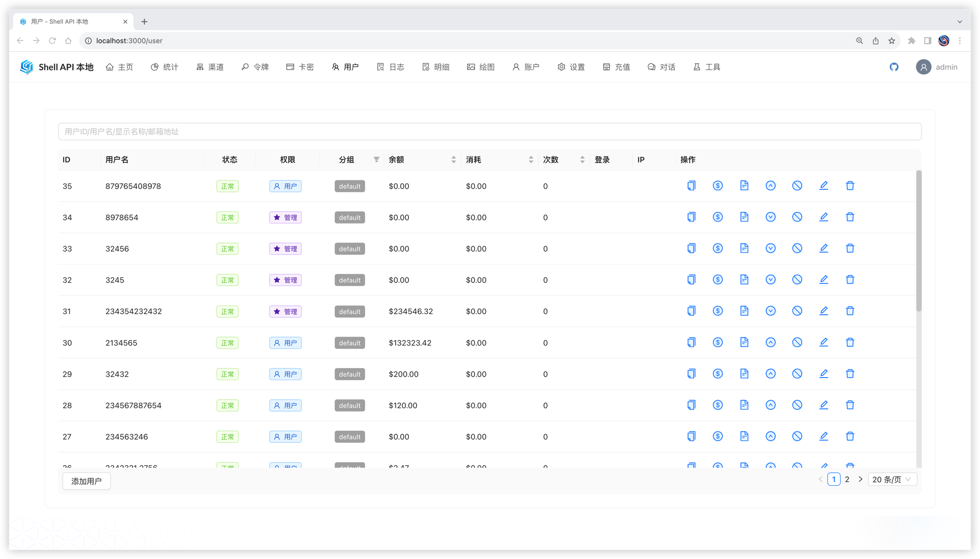
Task: Open the 日志 menu item
Action: 390,67
